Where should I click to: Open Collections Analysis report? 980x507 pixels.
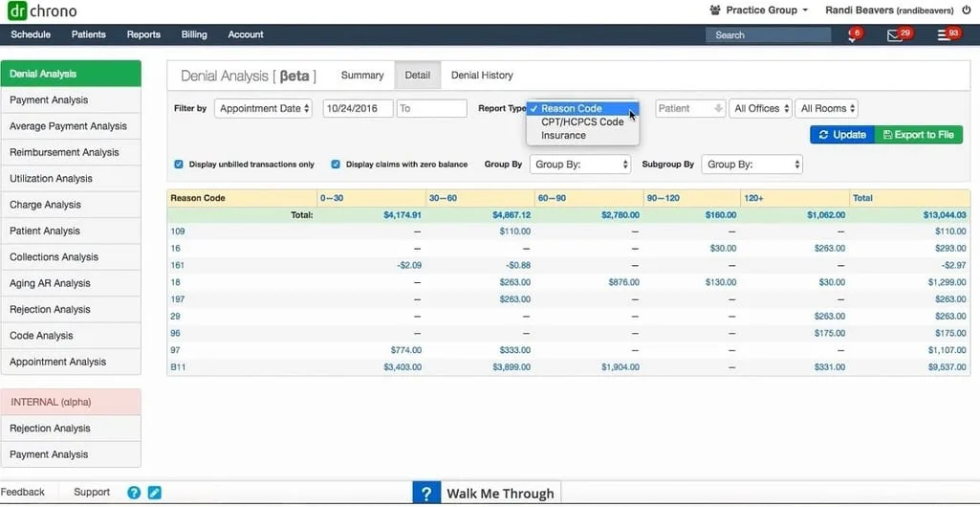(72, 257)
